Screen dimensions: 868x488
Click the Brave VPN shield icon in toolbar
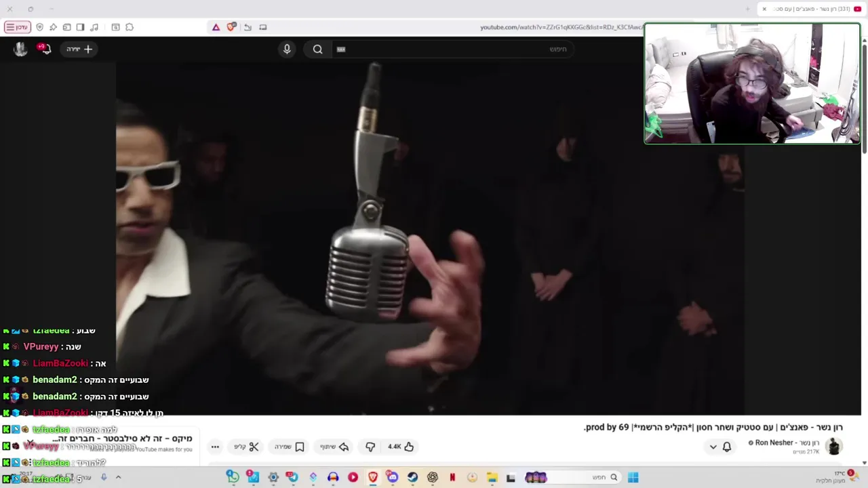point(39,27)
